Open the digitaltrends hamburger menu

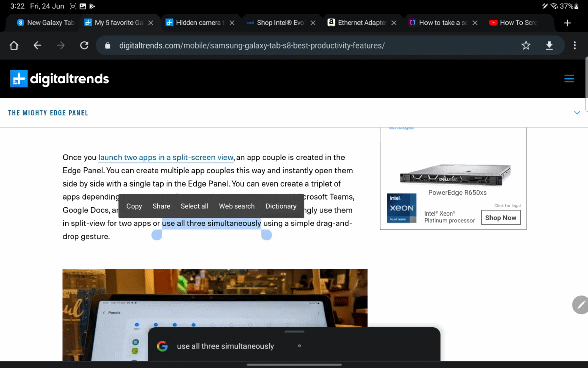tap(569, 78)
